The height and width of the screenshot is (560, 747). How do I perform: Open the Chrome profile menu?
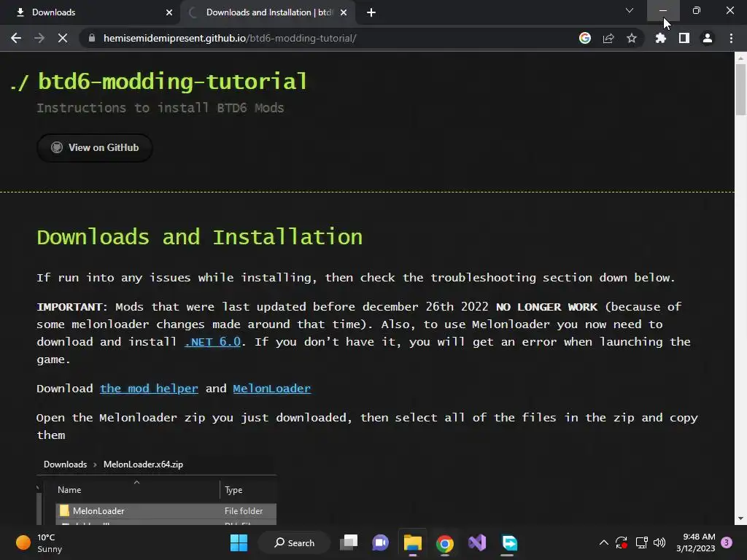click(x=708, y=38)
